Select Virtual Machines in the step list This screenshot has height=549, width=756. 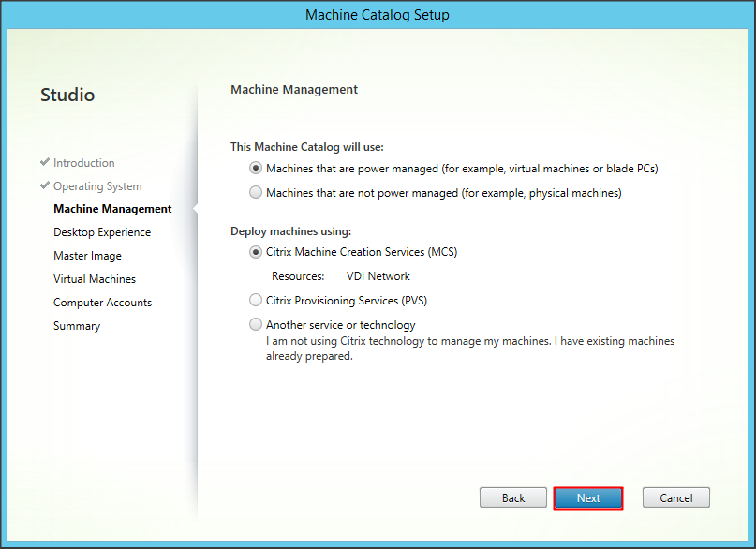pos(95,279)
